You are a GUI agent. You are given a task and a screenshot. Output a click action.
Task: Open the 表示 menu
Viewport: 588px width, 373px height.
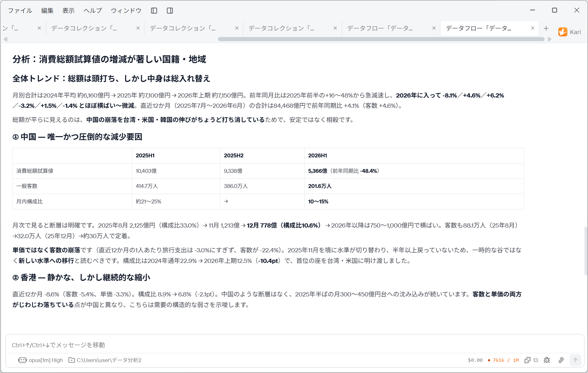tap(69, 11)
